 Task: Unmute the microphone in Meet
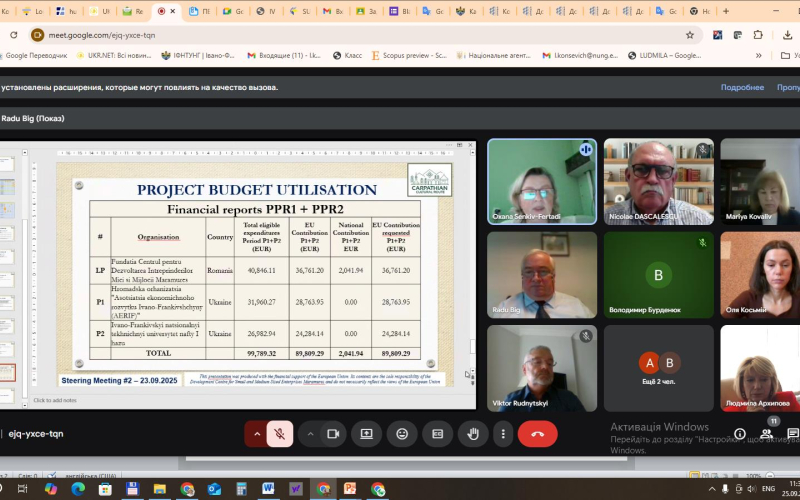pyautogui.click(x=280, y=434)
